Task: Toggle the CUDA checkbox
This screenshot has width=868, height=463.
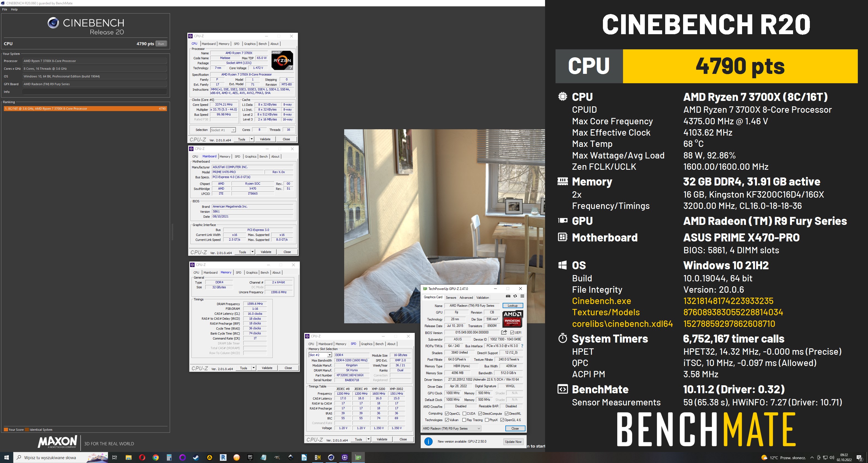Action: tap(465, 413)
